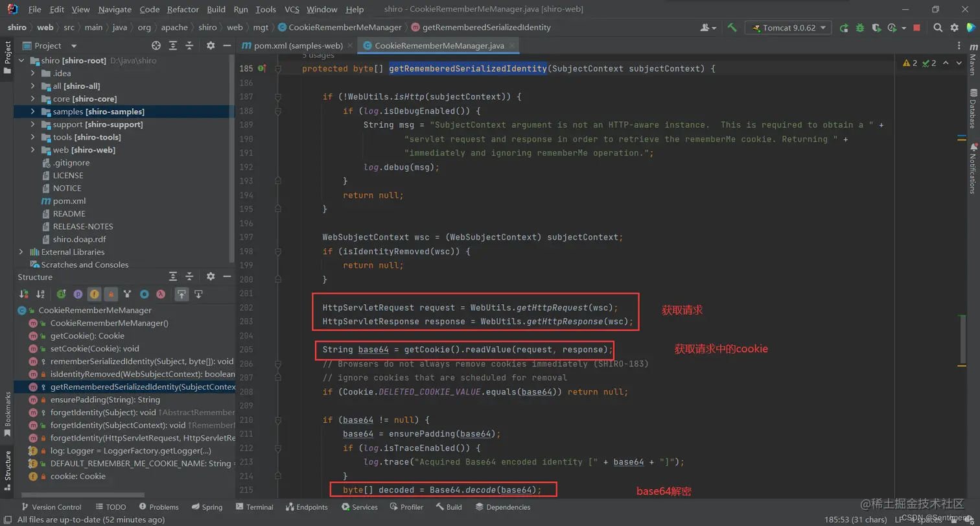Open Search Everywhere magnifier icon

(938, 28)
